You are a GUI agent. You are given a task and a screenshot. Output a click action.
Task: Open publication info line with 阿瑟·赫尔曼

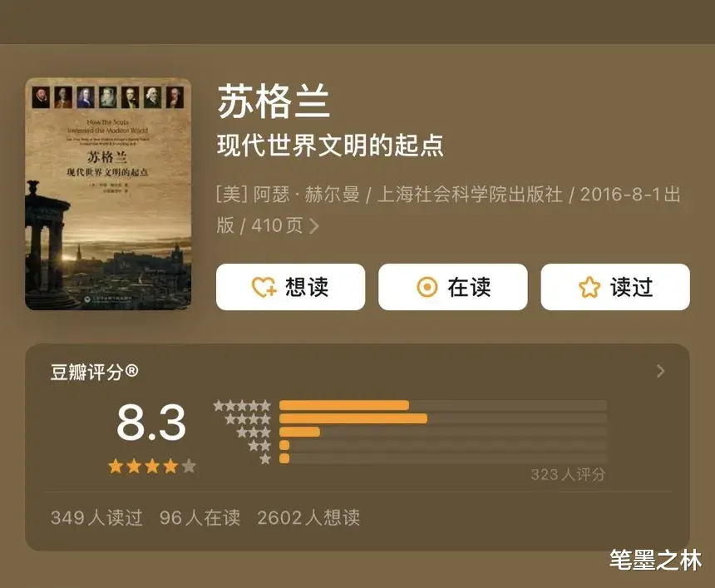[x=448, y=210]
